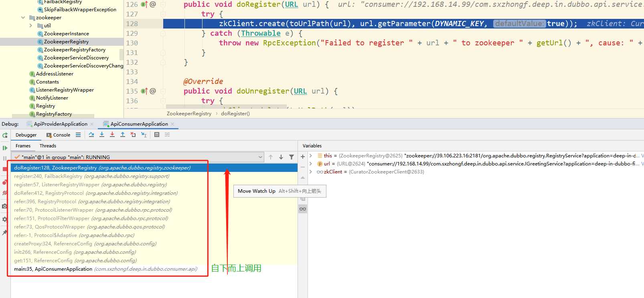
Task: Select the previous frame with the up arrow
Action: pos(271,157)
